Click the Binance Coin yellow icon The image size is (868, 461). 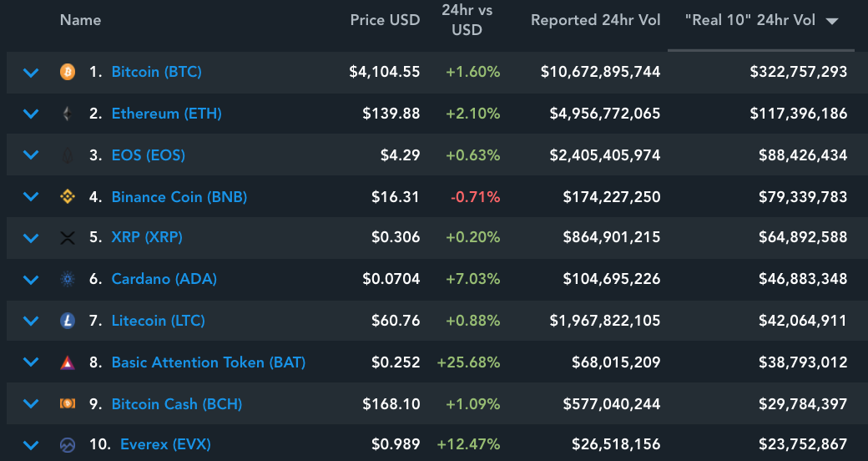pos(68,197)
